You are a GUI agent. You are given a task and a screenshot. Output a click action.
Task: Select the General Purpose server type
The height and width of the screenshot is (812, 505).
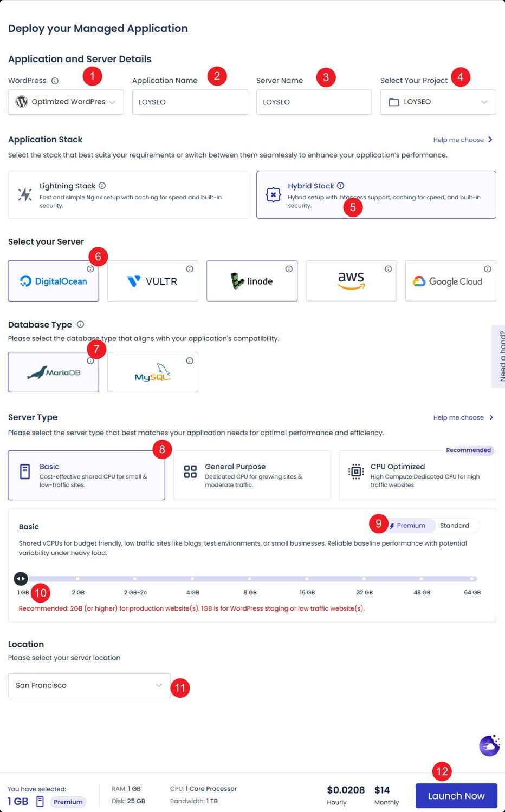[251, 475]
